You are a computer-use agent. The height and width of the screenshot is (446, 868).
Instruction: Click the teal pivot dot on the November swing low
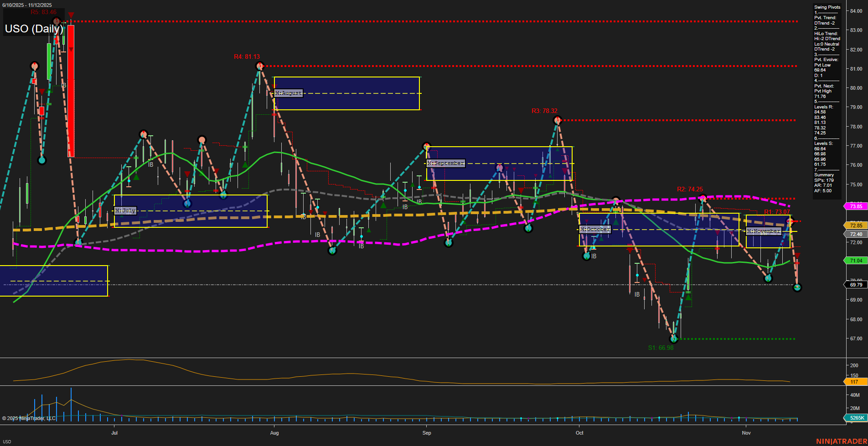point(768,277)
